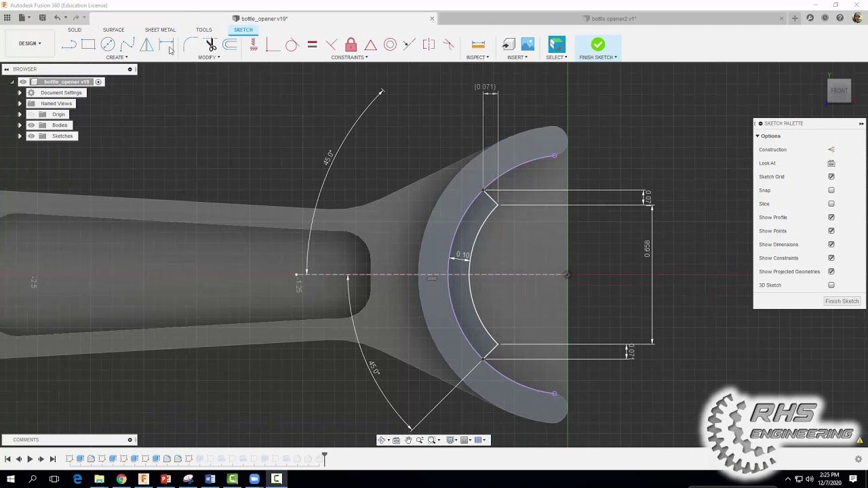Click the Save icon in title bar
This screenshot has width=868, height=488.
click(42, 18)
